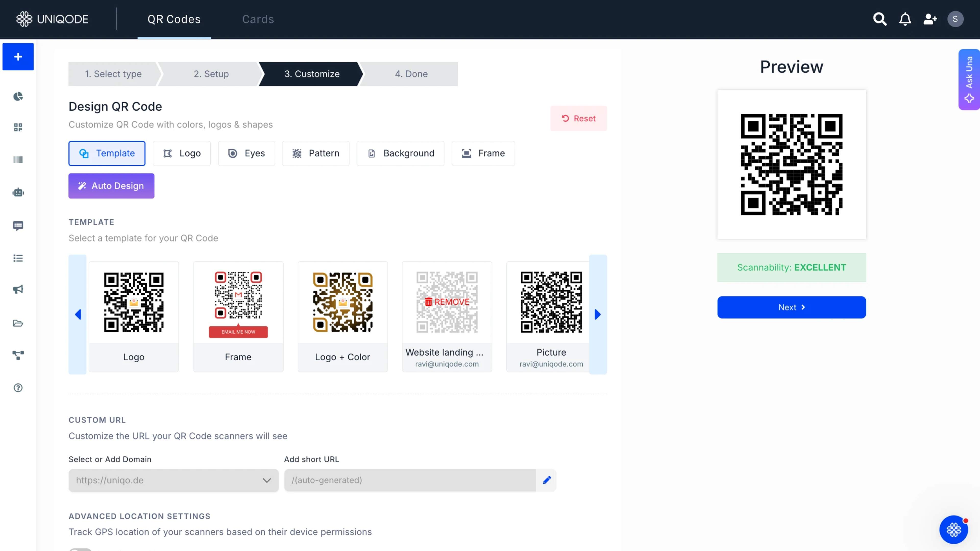Screen dimensions: 980x551
Task: Click the search magnifier in header
Action: coord(879,19)
